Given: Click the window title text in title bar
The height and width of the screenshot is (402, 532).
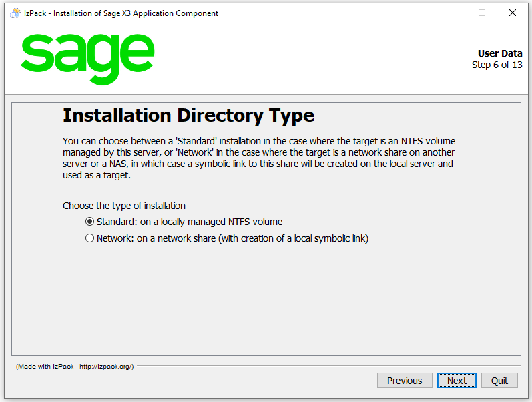Looking at the screenshot, I should (x=121, y=13).
